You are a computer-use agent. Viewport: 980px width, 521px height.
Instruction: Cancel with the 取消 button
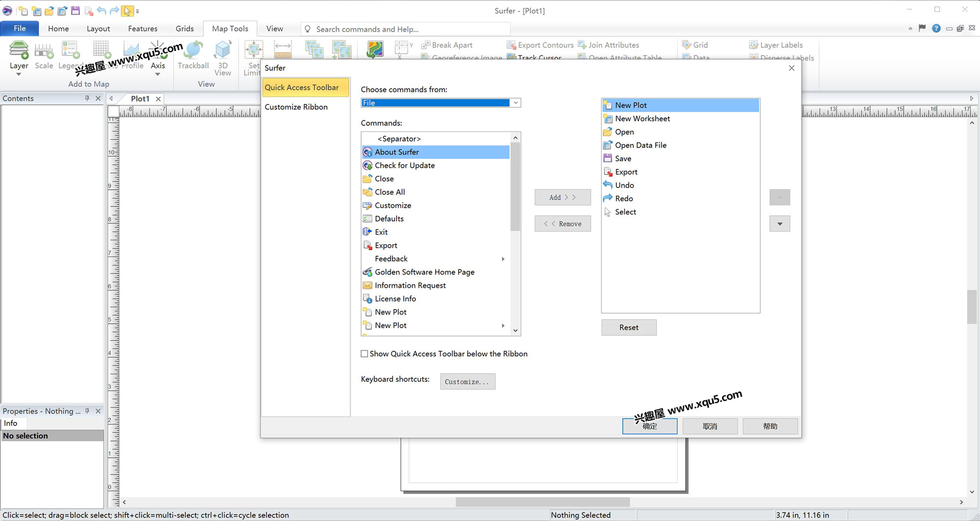point(710,426)
